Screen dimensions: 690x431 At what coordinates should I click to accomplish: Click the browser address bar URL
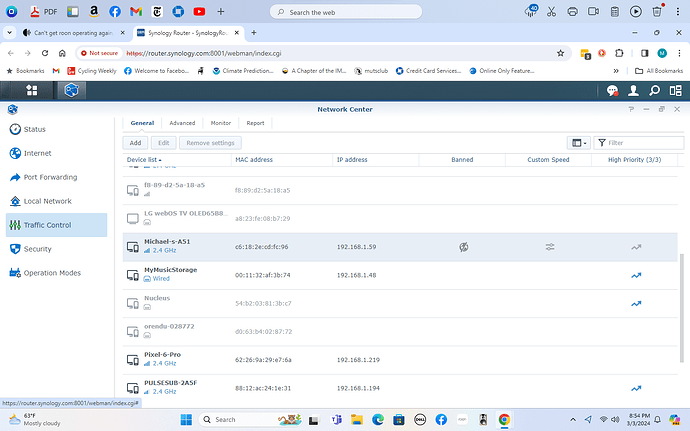click(204, 53)
